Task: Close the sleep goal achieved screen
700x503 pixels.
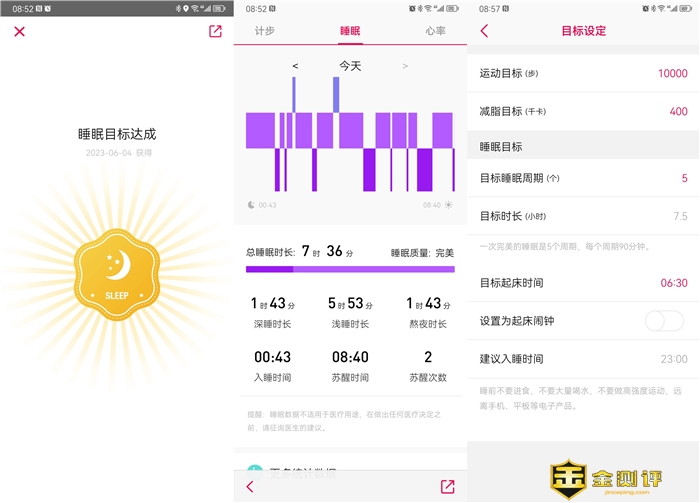Action: tap(19, 31)
